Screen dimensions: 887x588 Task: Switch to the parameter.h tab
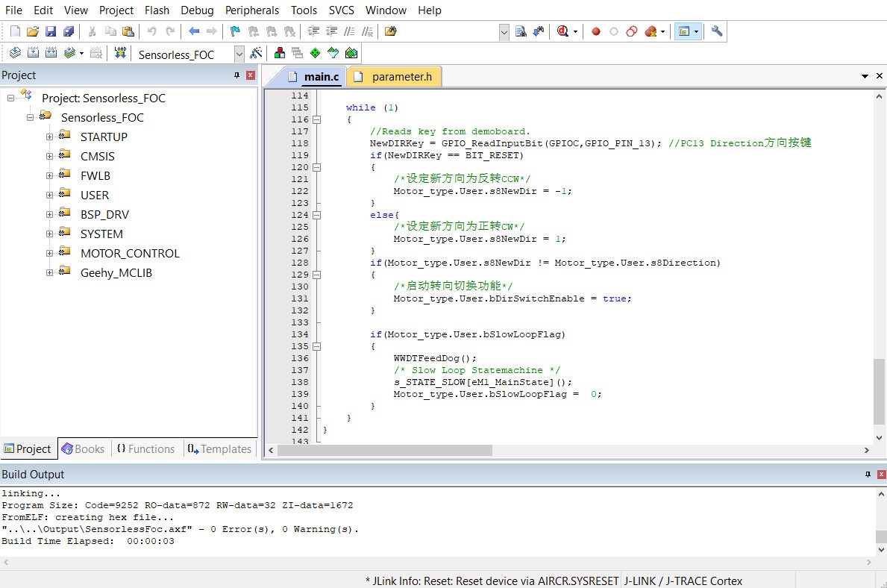(401, 76)
